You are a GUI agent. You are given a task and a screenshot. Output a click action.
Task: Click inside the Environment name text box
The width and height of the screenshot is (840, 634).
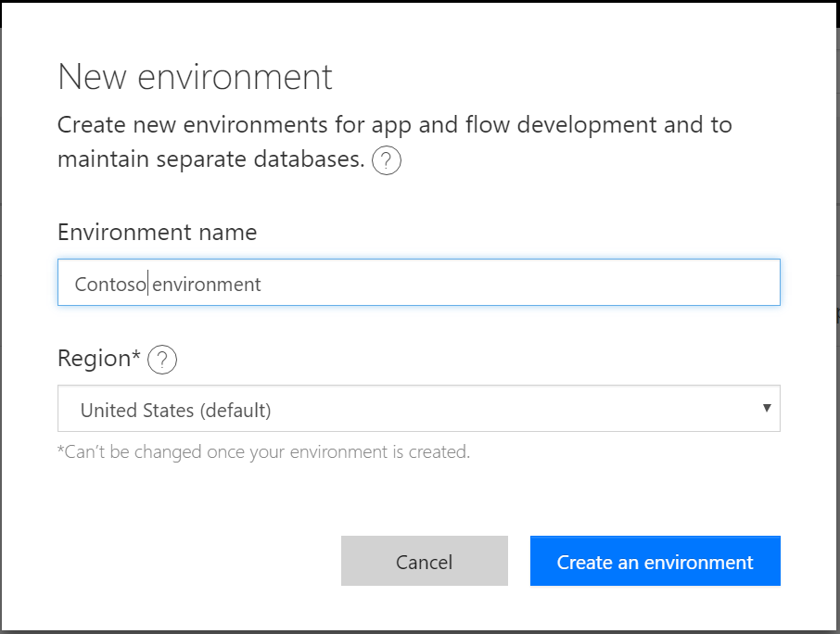(418, 283)
